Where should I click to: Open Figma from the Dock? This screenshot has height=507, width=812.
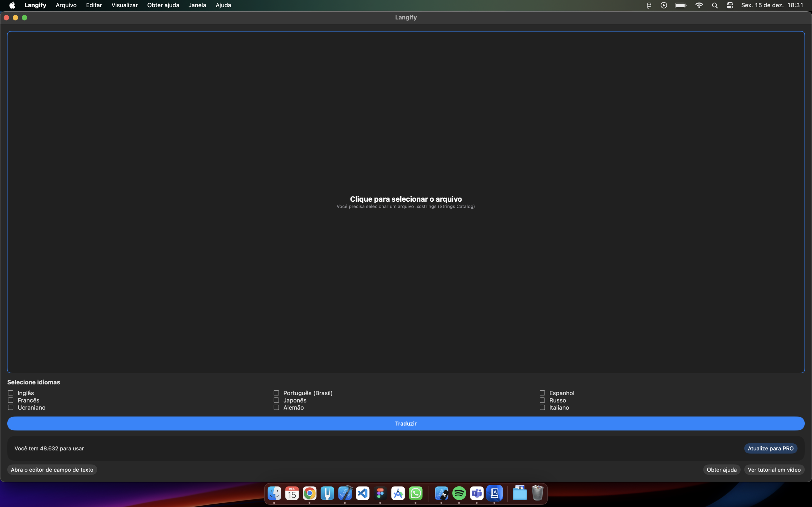(380, 493)
